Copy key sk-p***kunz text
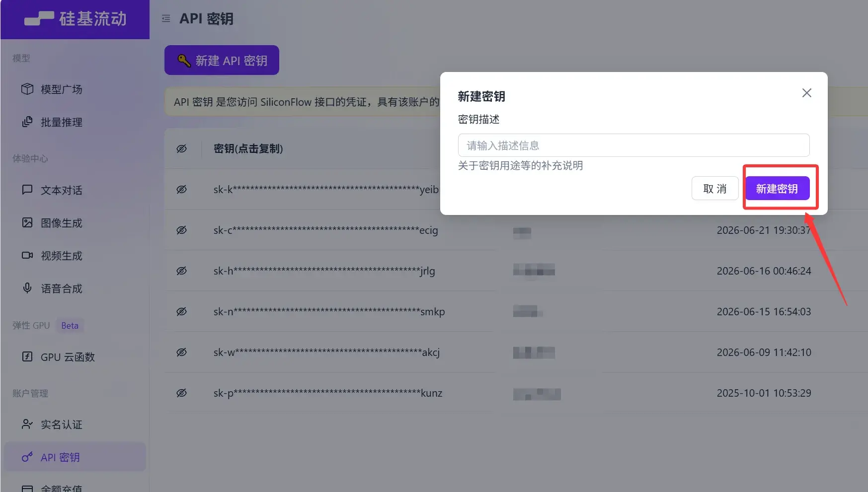The height and width of the screenshot is (492, 868). [328, 393]
